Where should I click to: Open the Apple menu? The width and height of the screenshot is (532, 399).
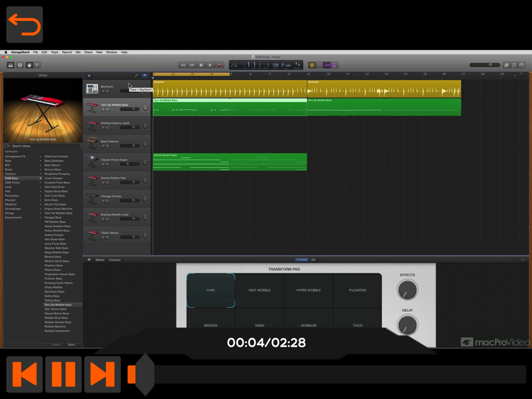click(5, 52)
